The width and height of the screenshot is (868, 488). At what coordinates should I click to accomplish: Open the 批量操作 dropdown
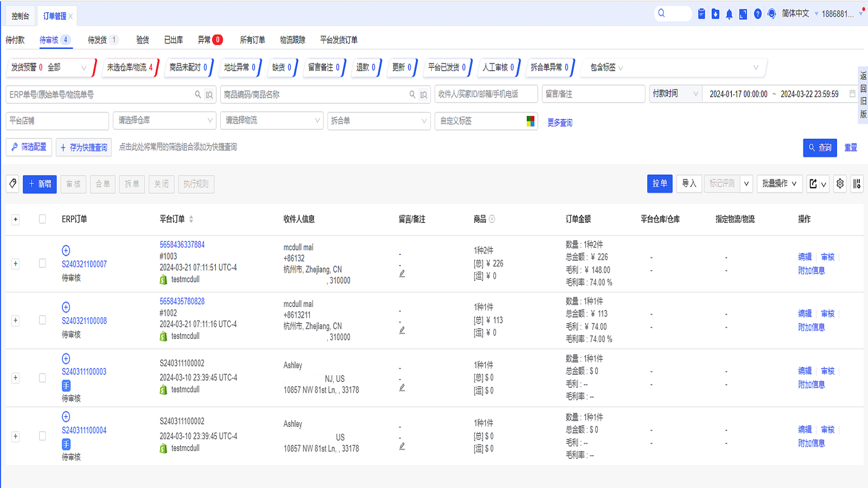[x=779, y=184]
